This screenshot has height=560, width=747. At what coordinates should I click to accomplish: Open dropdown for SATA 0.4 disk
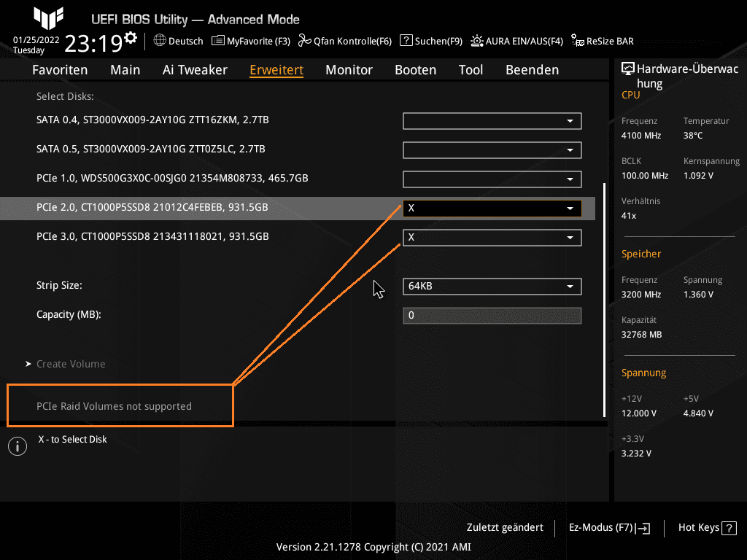[492, 121]
